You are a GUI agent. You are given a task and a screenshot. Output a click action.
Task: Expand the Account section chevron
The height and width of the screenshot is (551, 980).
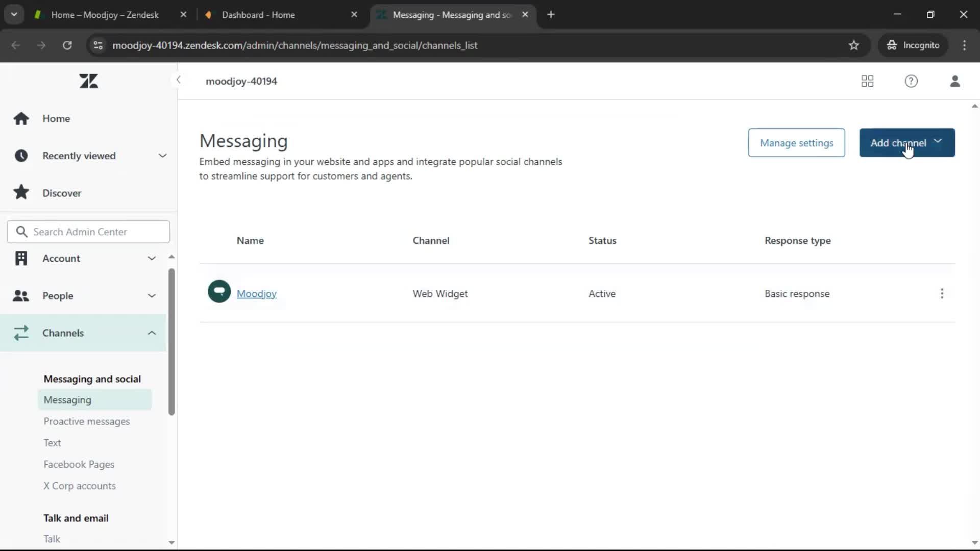click(x=152, y=258)
